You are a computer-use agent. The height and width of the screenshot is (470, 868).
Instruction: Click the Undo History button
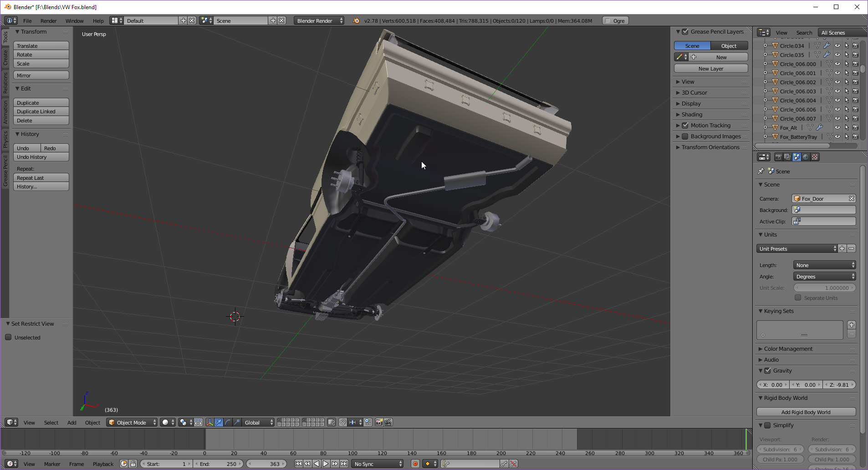click(x=41, y=157)
